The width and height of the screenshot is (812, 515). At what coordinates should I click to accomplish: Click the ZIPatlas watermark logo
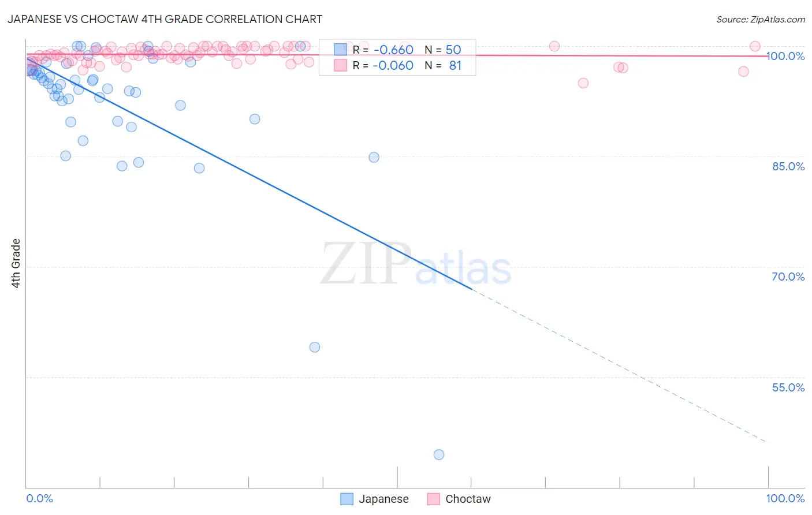pos(416,264)
